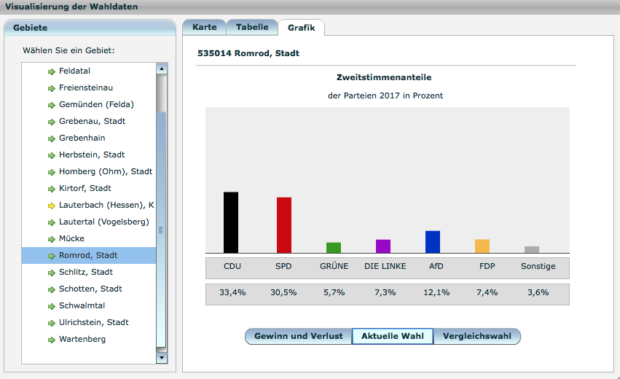The height and width of the screenshot is (379, 620).
Task: Show the Vergleichswahl chart
Action: pos(477,336)
